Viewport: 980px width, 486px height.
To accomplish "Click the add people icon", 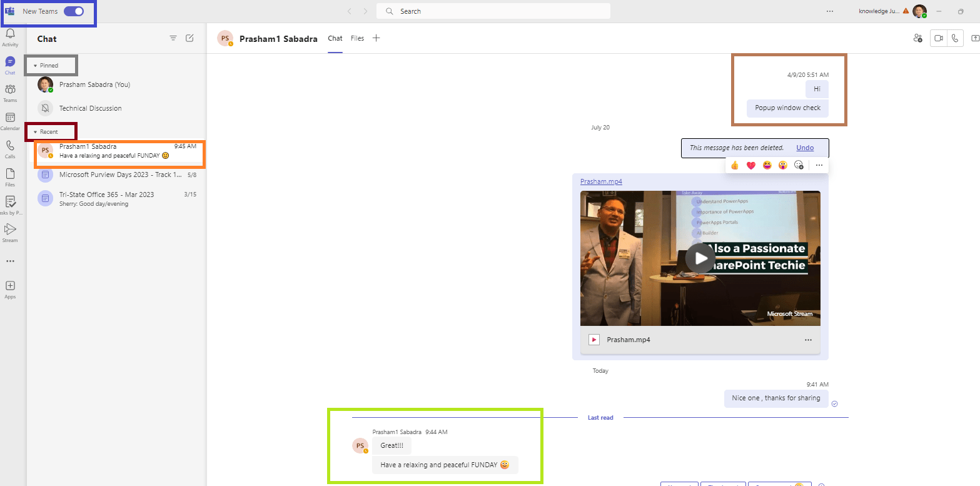I will (917, 38).
